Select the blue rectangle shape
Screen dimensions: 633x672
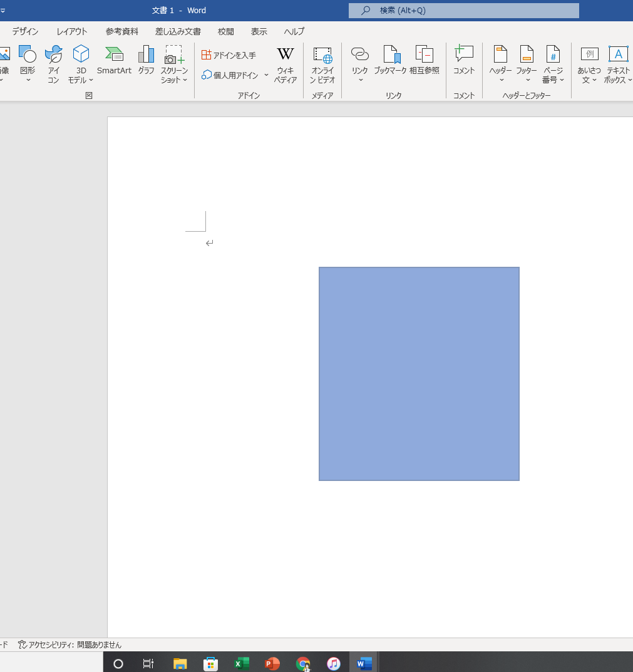(419, 374)
